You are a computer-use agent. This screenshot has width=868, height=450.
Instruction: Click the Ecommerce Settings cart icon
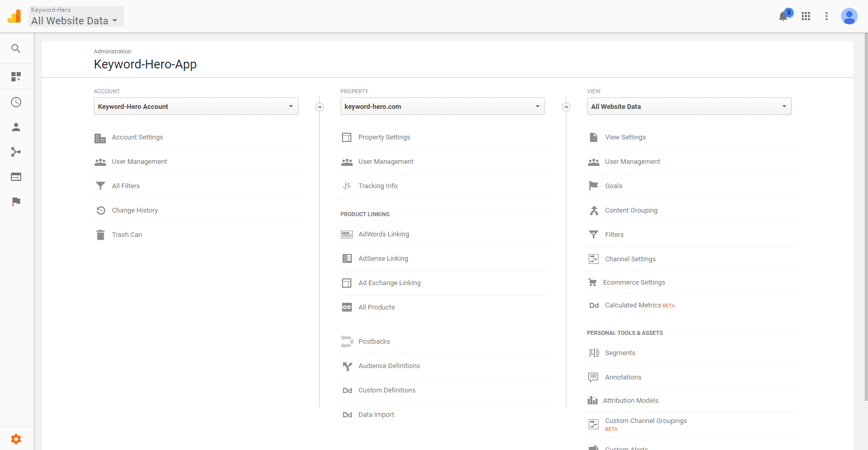click(x=592, y=283)
